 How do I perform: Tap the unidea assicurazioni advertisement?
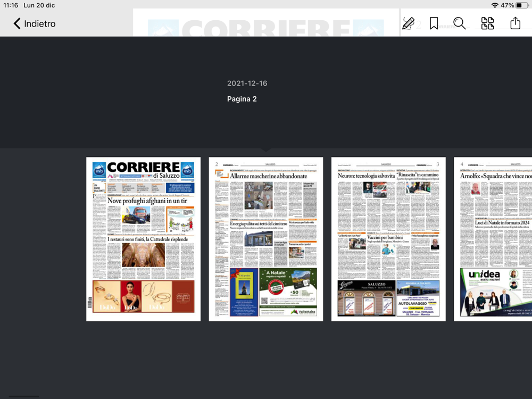coord(496,293)
